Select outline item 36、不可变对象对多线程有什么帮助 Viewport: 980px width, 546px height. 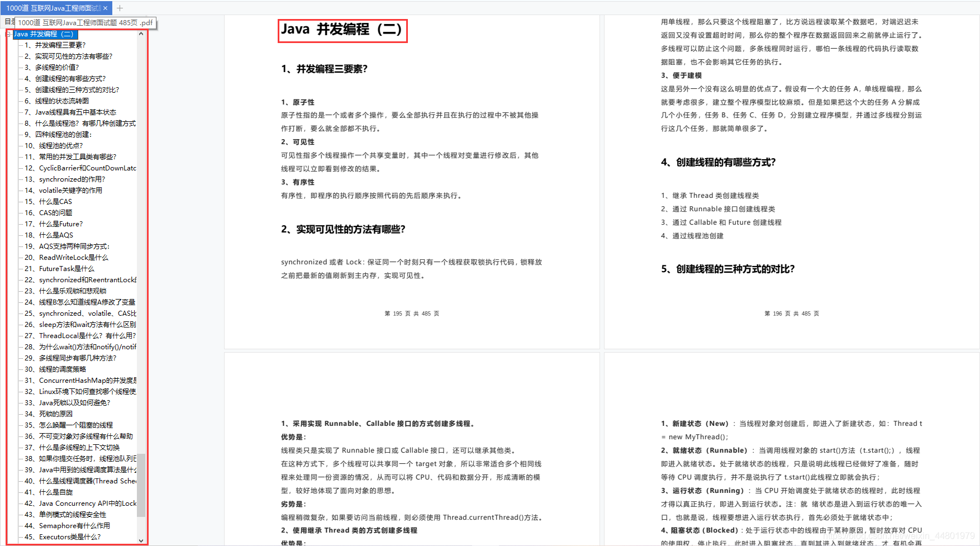coord(79,436)
